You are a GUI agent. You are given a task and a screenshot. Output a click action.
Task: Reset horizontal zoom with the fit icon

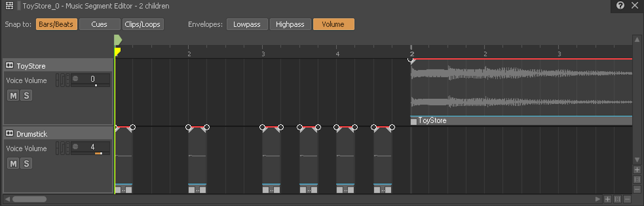pos(617,199)
